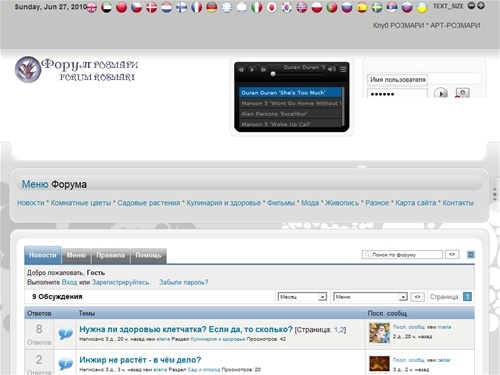
Task: Open topic Инжир не растёт
Action: pyautogui.click(x=140, y=360)
